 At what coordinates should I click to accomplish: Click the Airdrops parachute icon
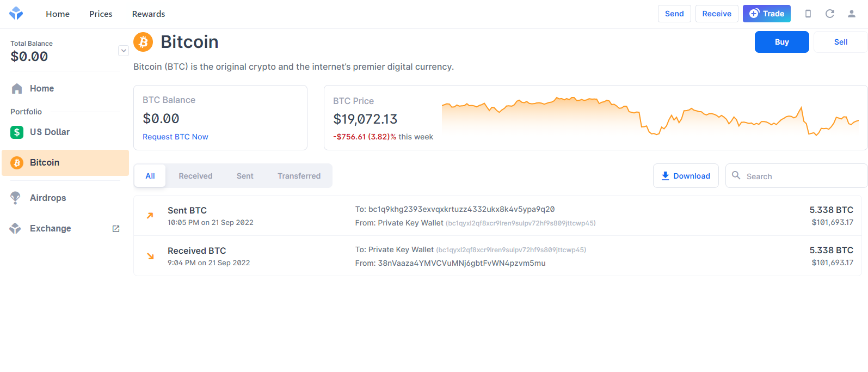point(15,198)
